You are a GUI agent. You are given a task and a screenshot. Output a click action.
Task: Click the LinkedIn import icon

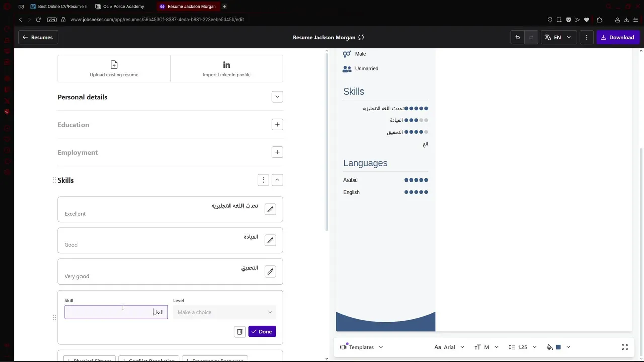point(226,65)
